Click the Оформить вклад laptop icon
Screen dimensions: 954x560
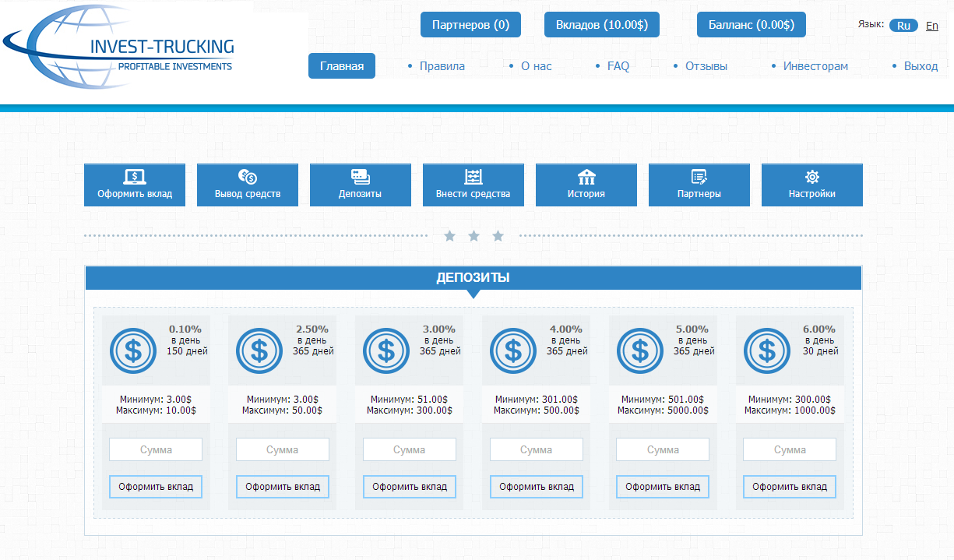[135, 177]
